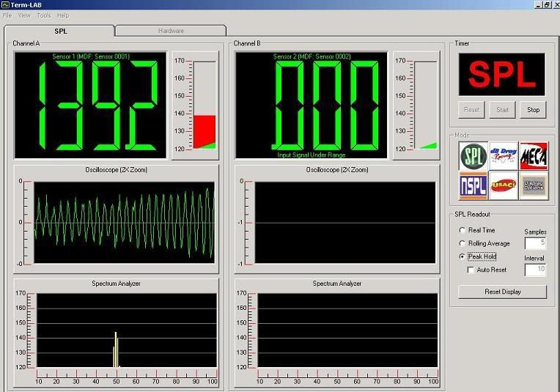Open Display Options icon

[x=533, y=186]
